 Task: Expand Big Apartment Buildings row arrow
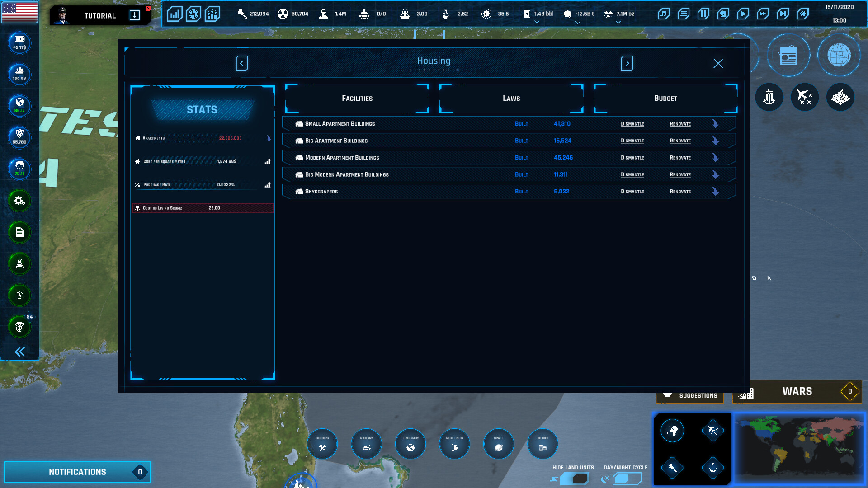(716, 141)
